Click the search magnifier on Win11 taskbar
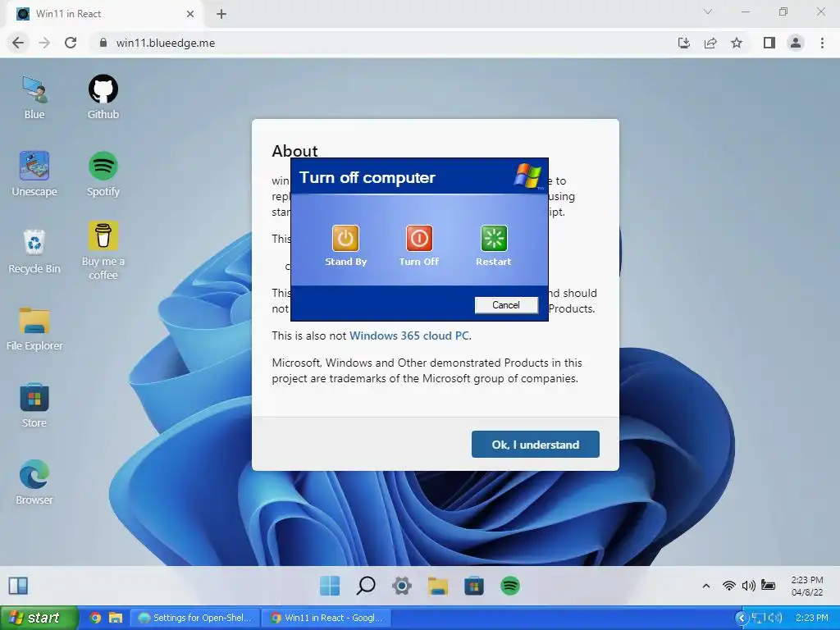The width and height of the screenshot is (840, 630). [366, 586]
